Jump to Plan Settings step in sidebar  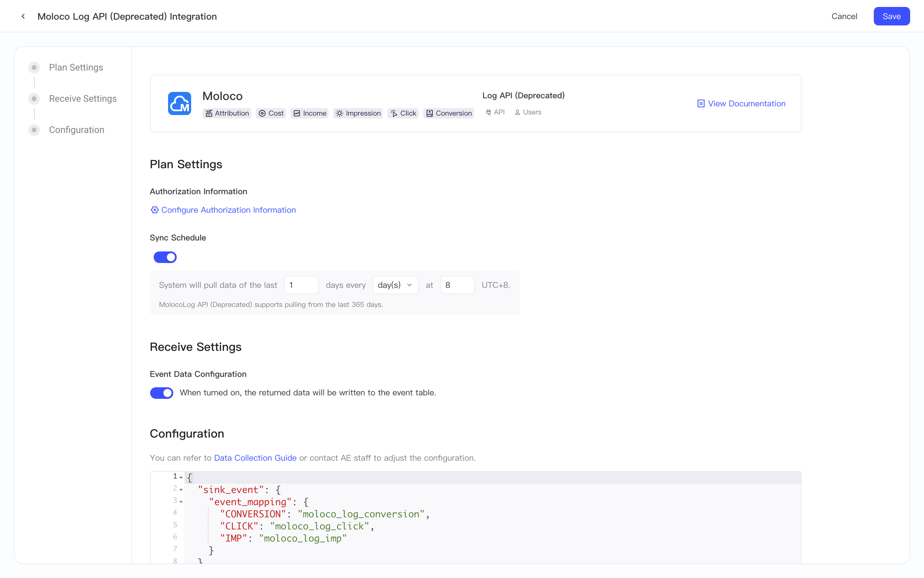(x=76, y=67)
